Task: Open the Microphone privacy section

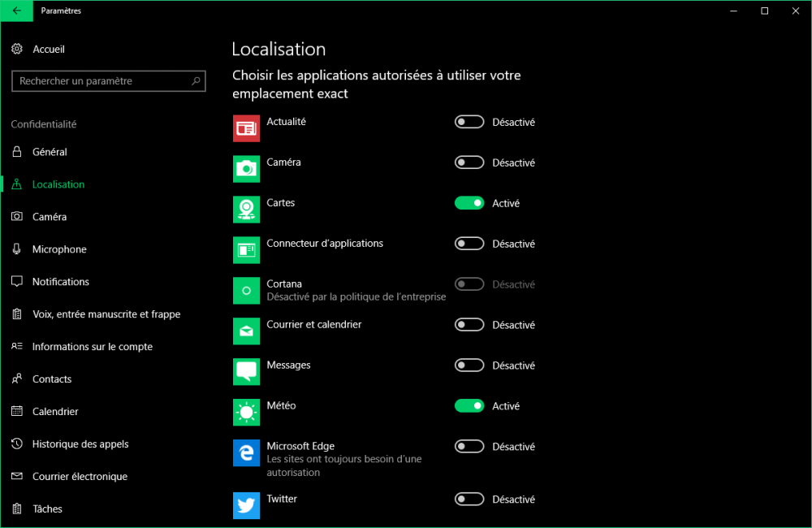Action: 59,249
